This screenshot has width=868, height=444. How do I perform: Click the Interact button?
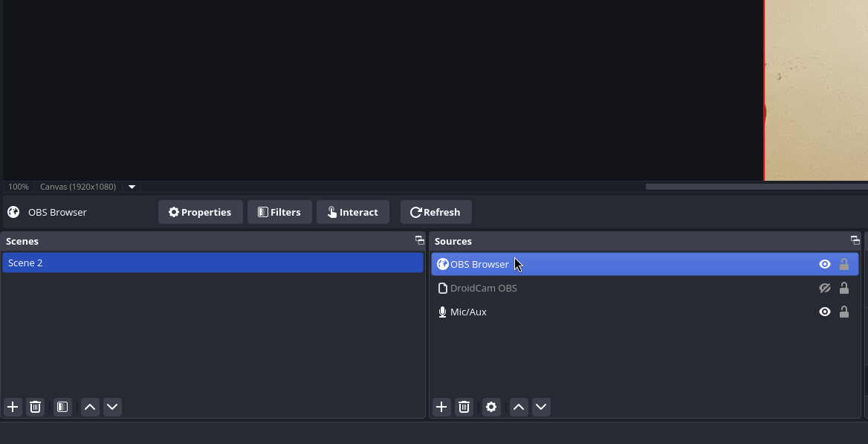tap(352, 212)
